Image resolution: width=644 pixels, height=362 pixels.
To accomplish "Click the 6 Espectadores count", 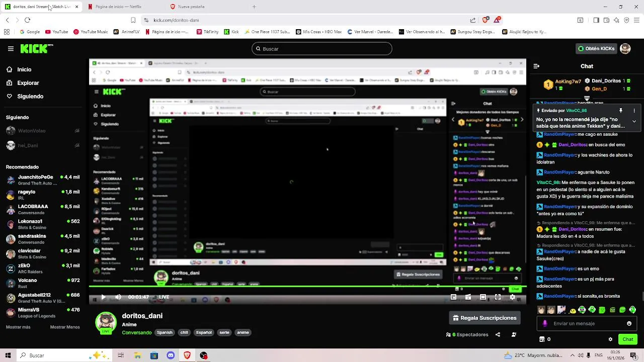I will pyautogui.click(x=467, y=334).
